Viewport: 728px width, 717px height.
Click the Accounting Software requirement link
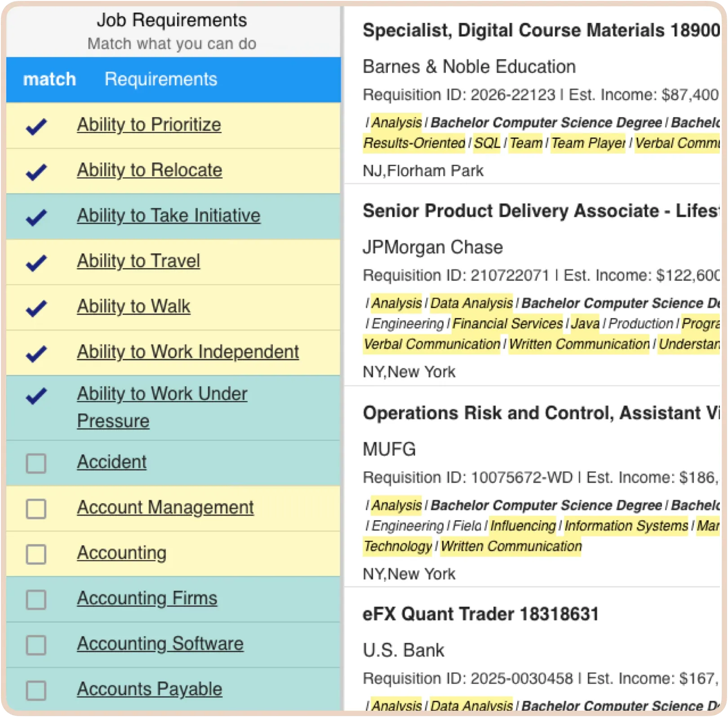[x=160, y=644]
